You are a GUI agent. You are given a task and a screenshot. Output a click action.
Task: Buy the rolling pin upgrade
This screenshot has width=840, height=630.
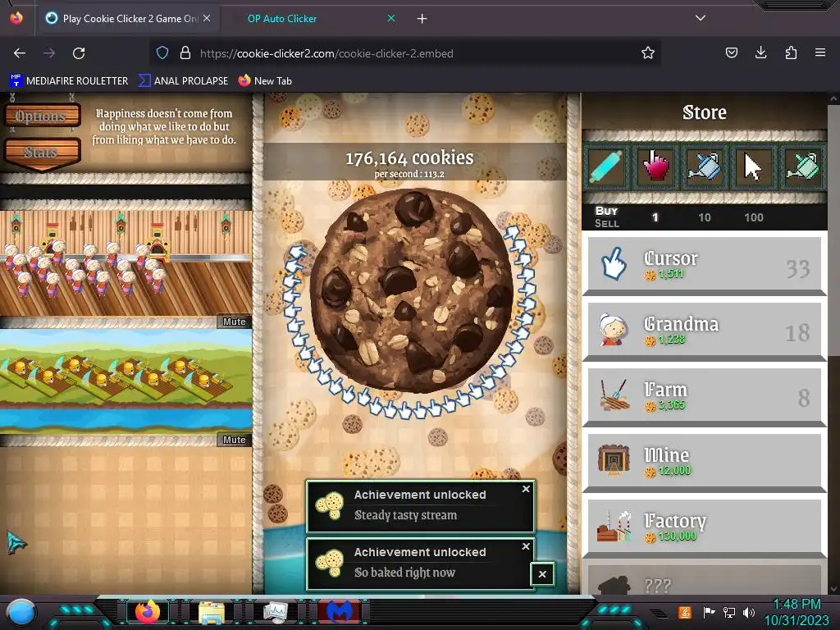606,167
